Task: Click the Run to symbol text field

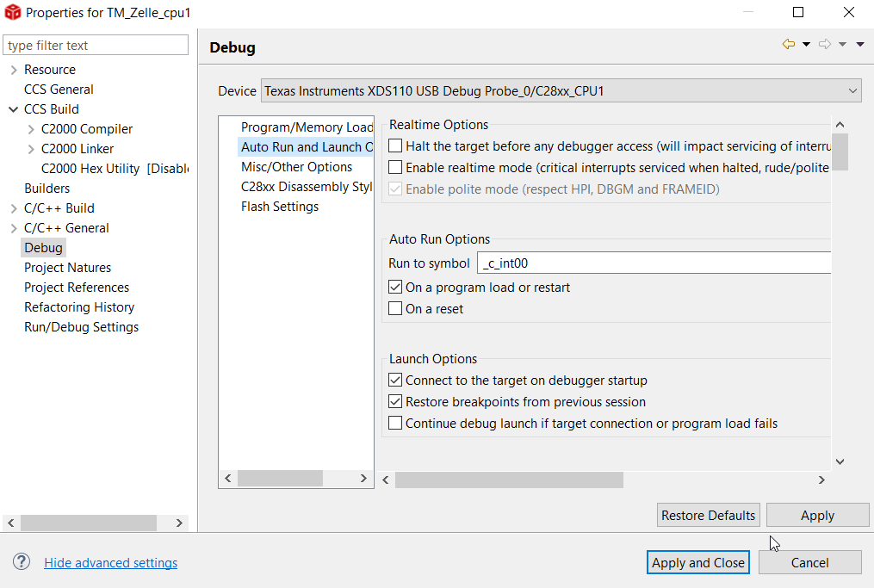Action: tap(654, 263)
